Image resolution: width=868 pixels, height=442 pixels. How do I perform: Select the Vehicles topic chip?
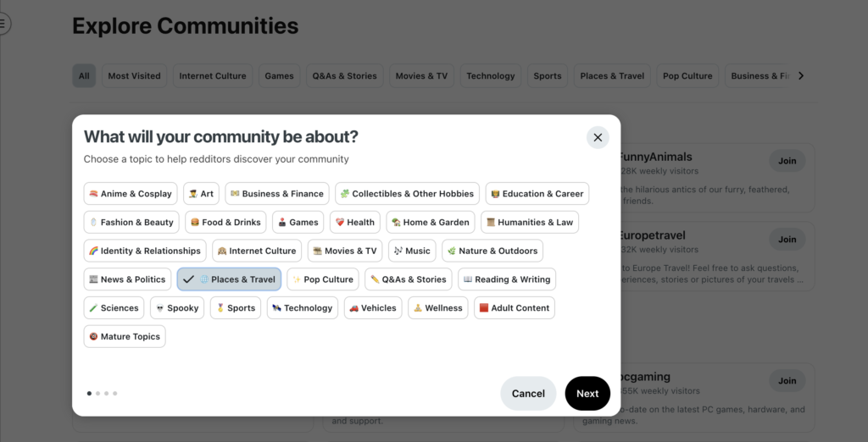[x=373, y=308]
